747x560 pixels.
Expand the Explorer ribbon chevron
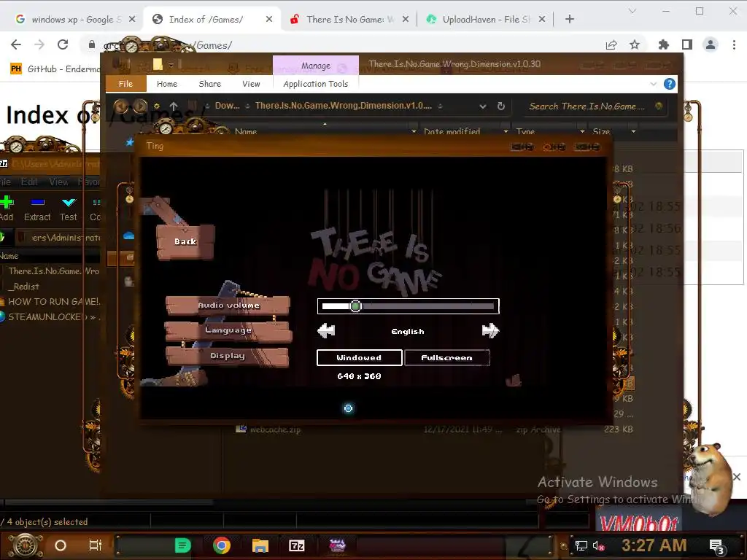(653, 85)
